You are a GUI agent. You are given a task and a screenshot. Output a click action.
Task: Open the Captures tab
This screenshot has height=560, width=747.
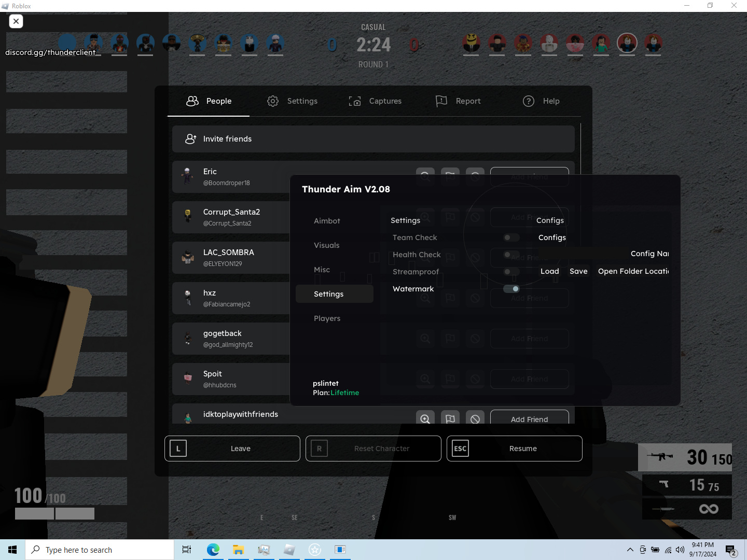(x=375, y=101)
